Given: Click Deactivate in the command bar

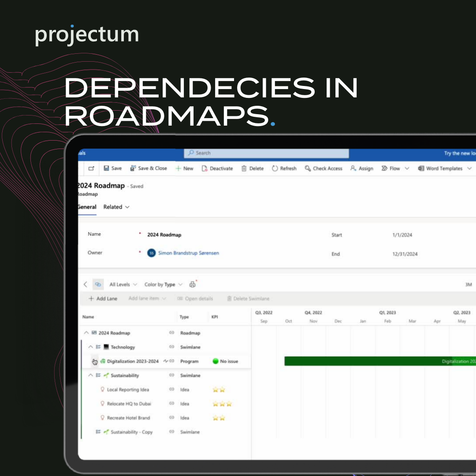Looking at the screenshot, I should (217, 168).
